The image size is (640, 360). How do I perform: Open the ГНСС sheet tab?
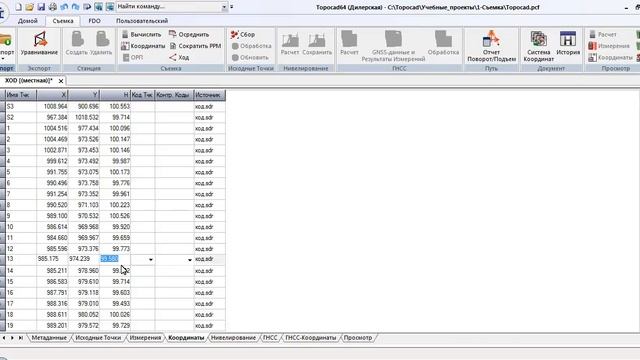click(x=270, y=338)
